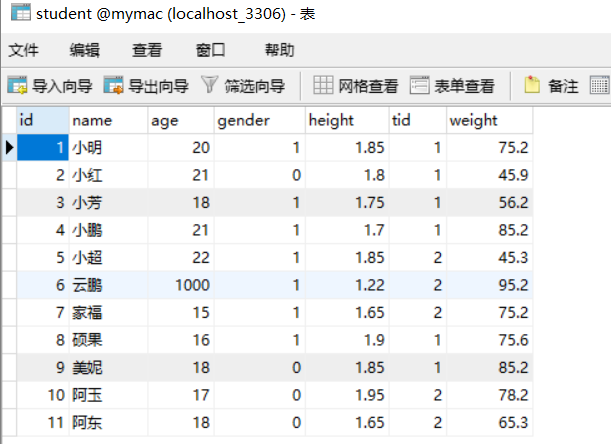
Task: Open the 查看 menu
Action: coord(147,50)
